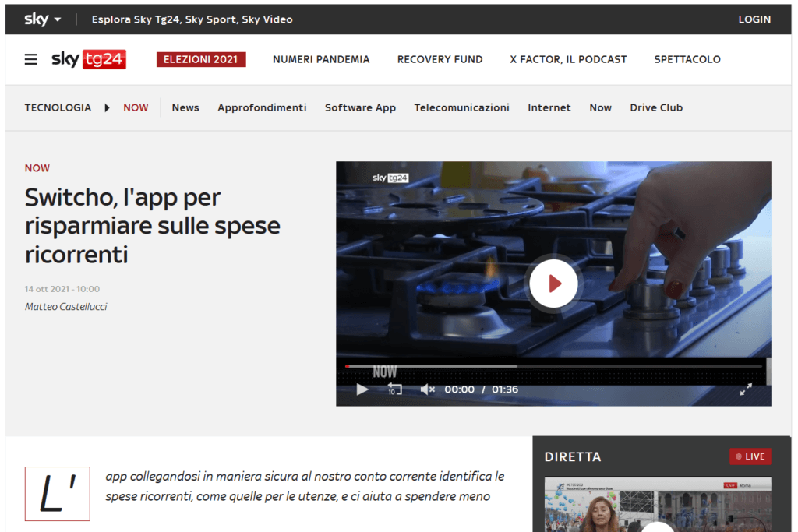The width and height of the screenshot is (798, 532).
Task: Open the Software App tab
Action: point(360,107)
